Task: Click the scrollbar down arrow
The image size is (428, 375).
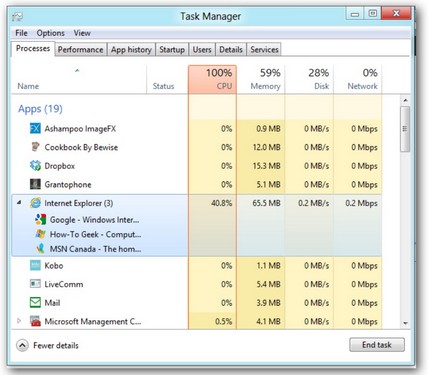Action: 405,323
